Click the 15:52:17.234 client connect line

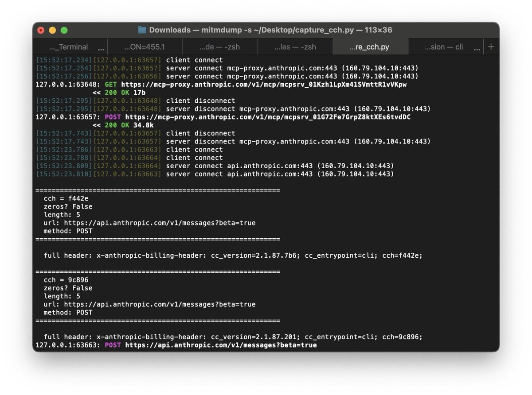129,60
